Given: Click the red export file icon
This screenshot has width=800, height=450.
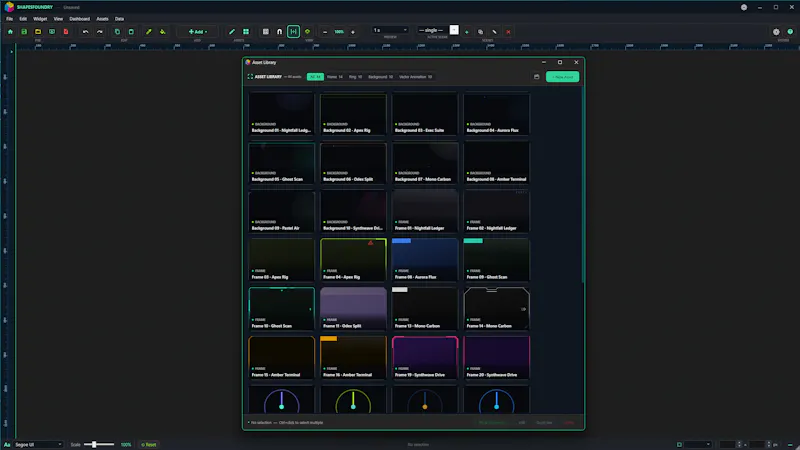Looking at the screenshot, I should coord(66,32).
